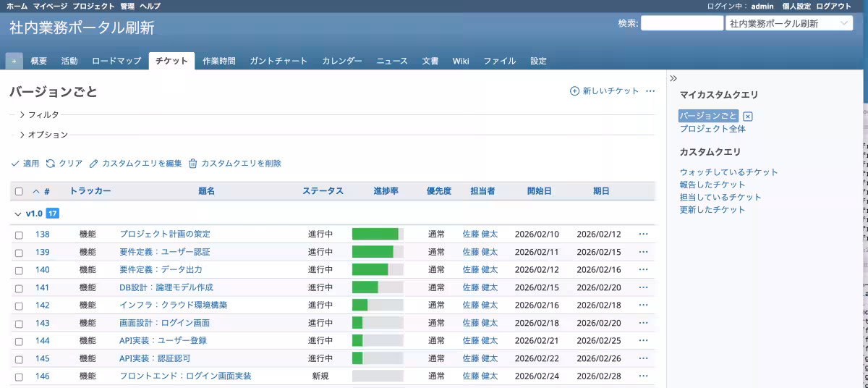Open ticket link DB設計：論理モデル作成
Screen dimensions: 868x388
click(x=166, y=287)
